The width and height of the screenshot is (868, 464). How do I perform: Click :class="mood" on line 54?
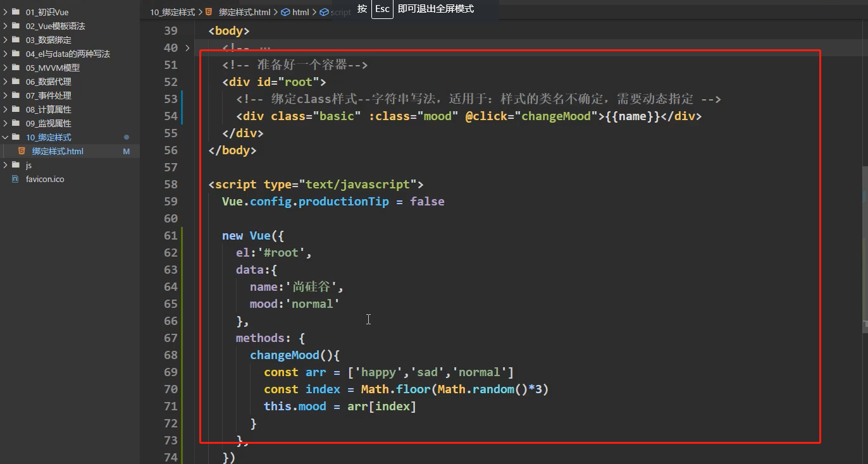pyautogui.click(x=414, y=116)
